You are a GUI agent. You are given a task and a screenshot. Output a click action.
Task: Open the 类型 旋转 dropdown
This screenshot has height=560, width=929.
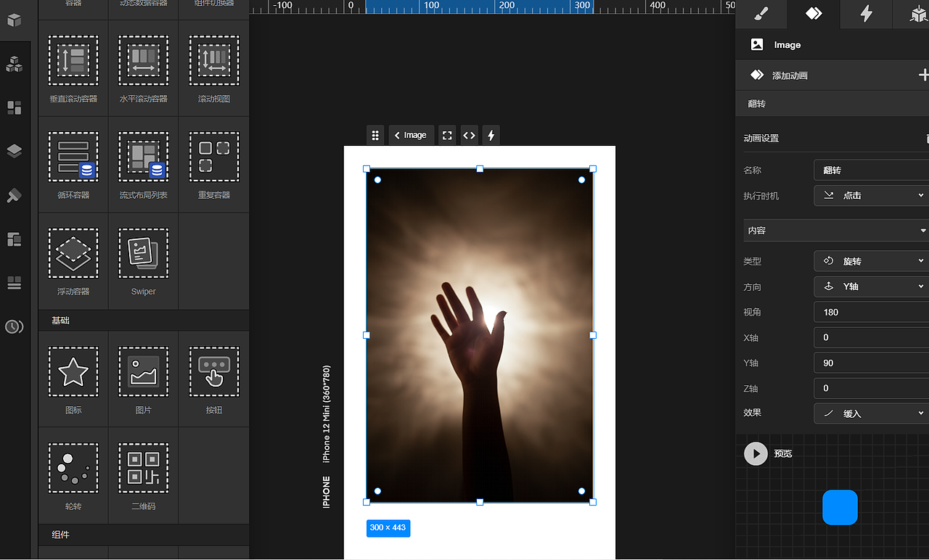871,261
